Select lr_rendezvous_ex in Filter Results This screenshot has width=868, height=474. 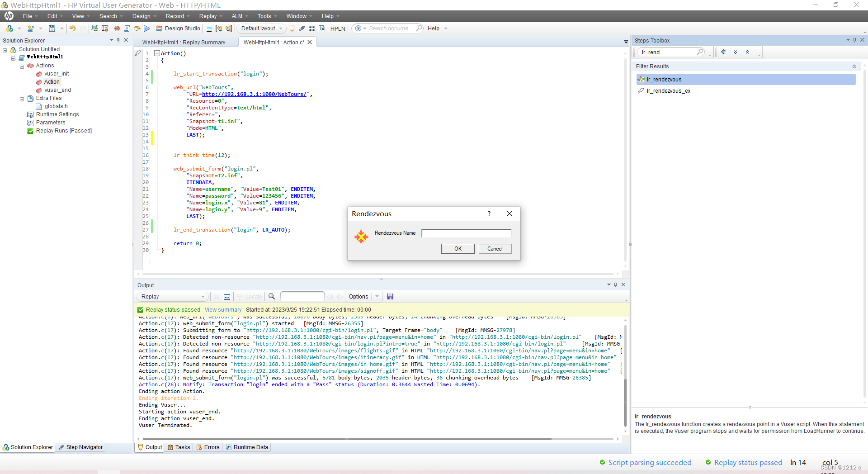pyautogui.click(x=669, y=91)
